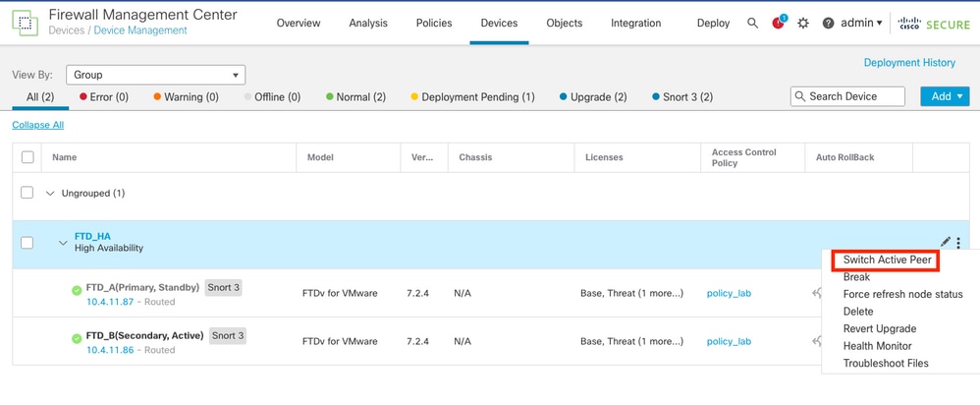Choose Health Monitor from context menu

pyautogui.click(x=878, y=346)
